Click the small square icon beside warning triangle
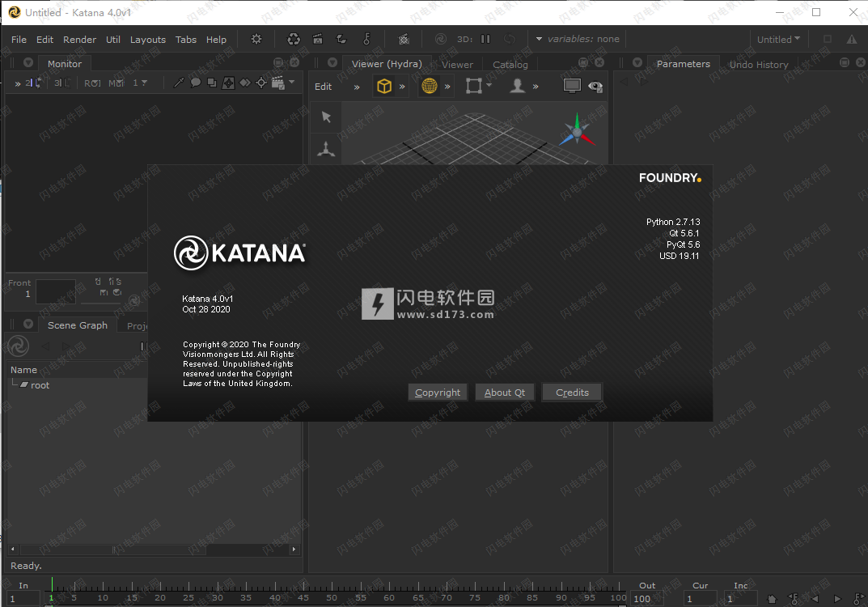The height and width of the screenshot is (607, 868). point(828,40)
